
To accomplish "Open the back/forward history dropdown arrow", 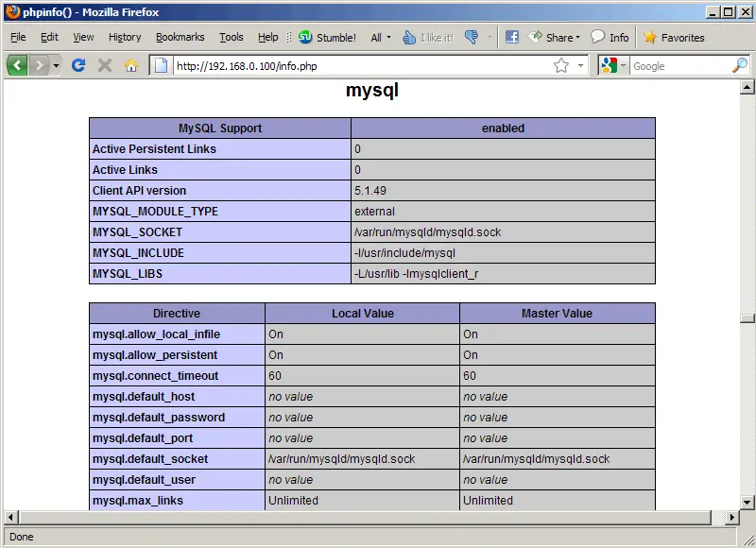I will pyautogui.click(x=57, y=65).
